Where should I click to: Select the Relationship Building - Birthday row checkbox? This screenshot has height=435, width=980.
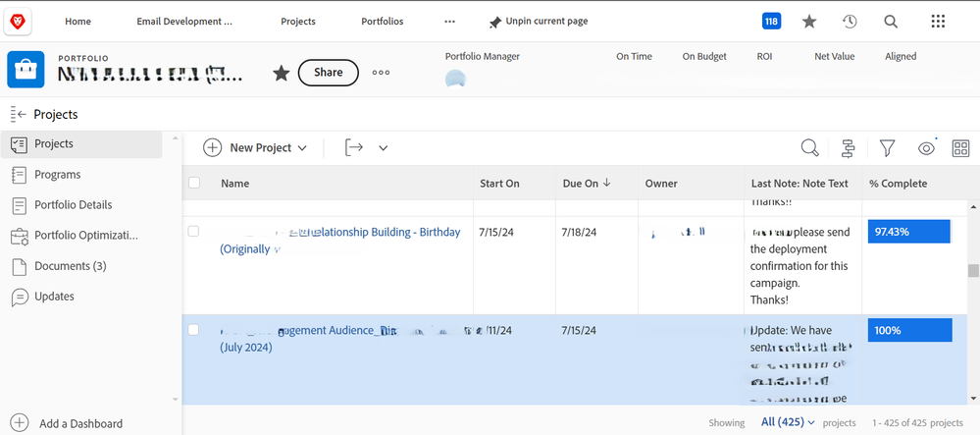(x=194, y=232)
